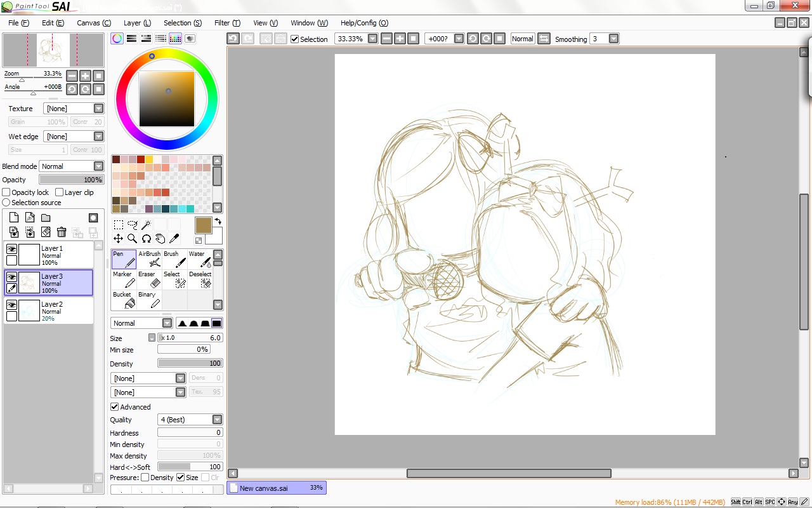Uncheck the Size pressure checkbox
The image size is (812, 508).
[180, 478]
